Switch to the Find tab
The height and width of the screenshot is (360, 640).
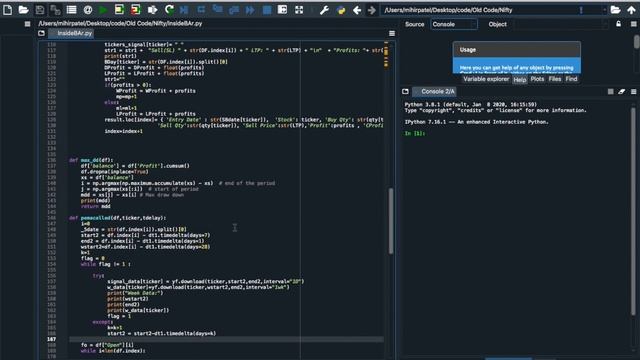(x=571, y=79)
